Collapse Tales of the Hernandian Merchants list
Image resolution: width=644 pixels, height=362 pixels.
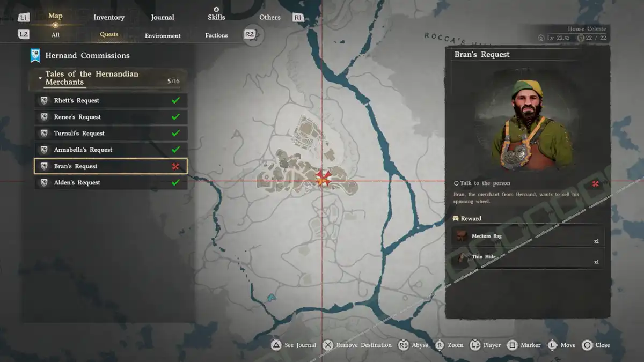(40, 78)
